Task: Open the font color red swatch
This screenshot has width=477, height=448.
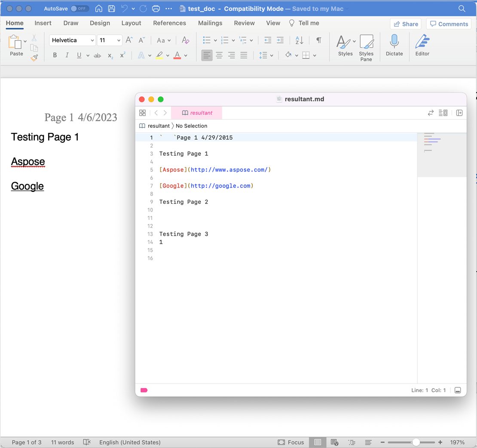Action: point(177,55)
